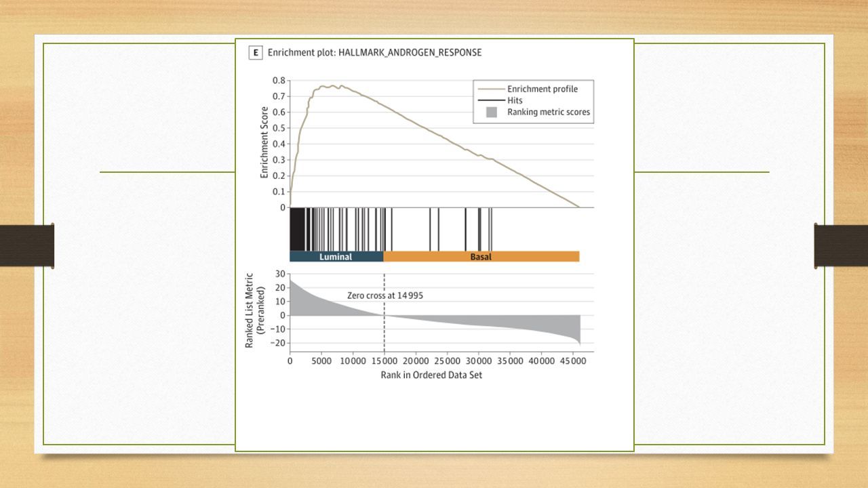This screenshot has height=488, width=868.
Task: Click the gray Ranking metric scores swatch
Action: [x=492, y=112]
